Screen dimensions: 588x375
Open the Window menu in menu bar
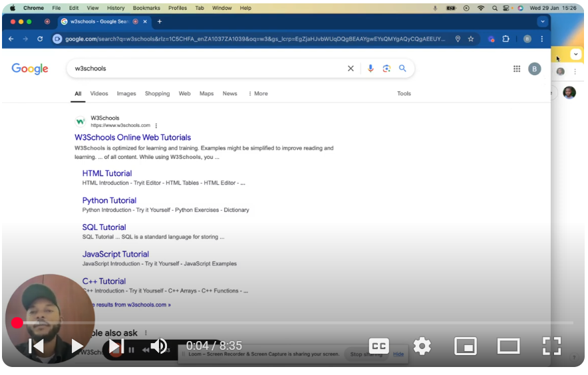coord(221,8)
